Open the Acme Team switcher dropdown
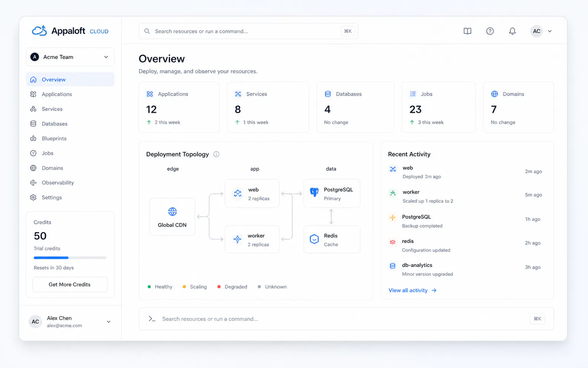The width and height of the screenshot is (588, 368). point(70,57)
